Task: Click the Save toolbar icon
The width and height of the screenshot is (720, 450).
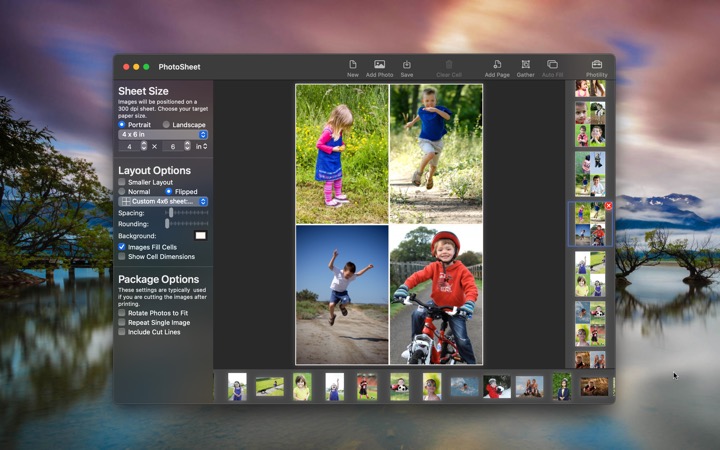Action: 406,65
